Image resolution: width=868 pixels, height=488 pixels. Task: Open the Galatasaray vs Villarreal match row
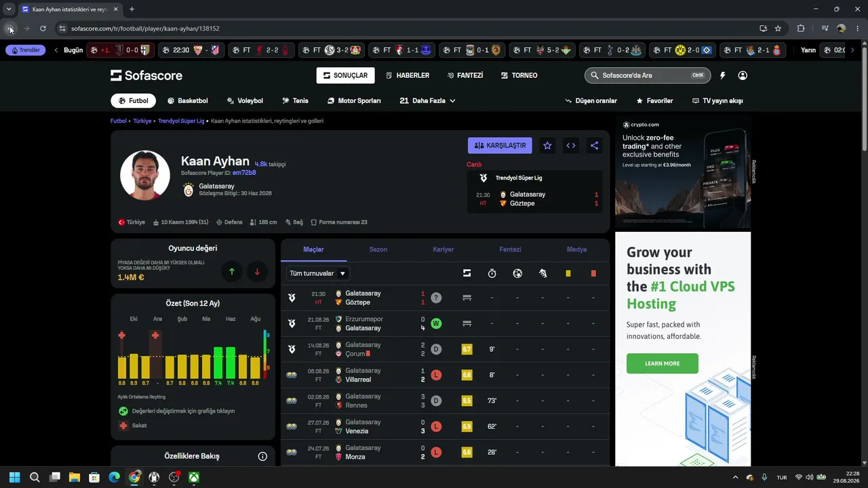(445, 375)
